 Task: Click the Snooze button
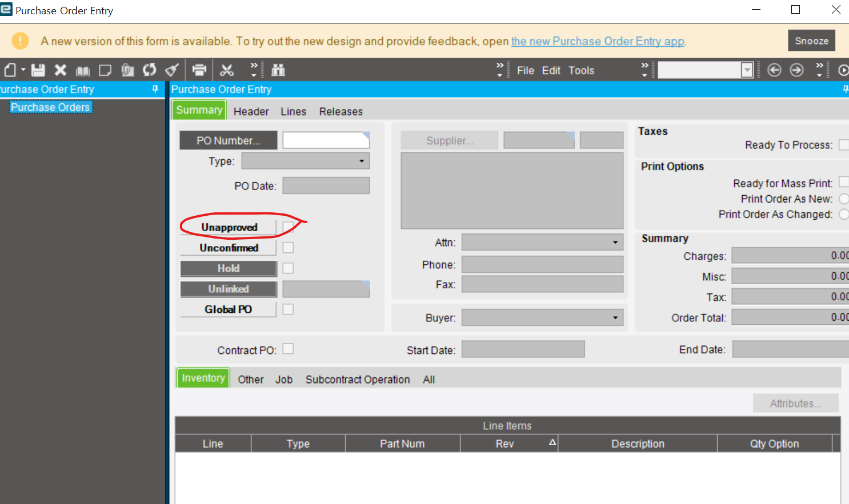point(811,41)
